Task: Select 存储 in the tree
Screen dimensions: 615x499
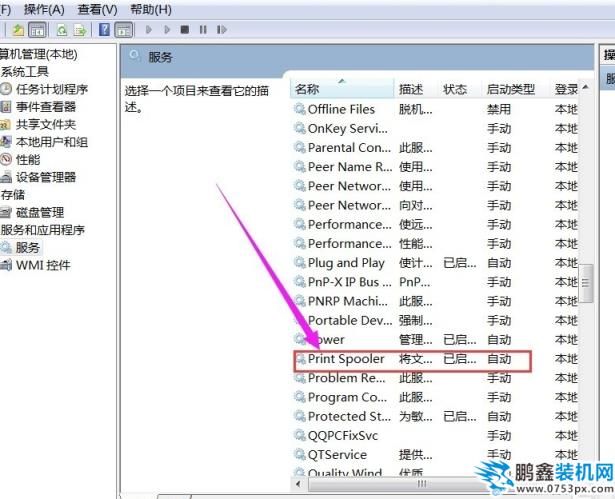Action: (13, 195)
